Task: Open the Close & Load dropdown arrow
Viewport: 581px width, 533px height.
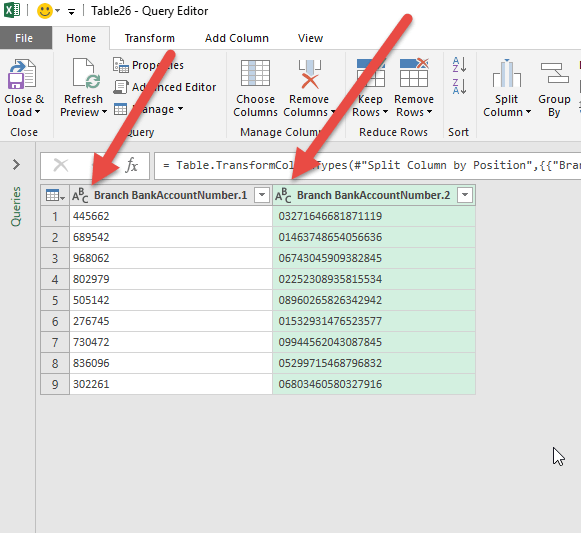Action: point(37,112)
